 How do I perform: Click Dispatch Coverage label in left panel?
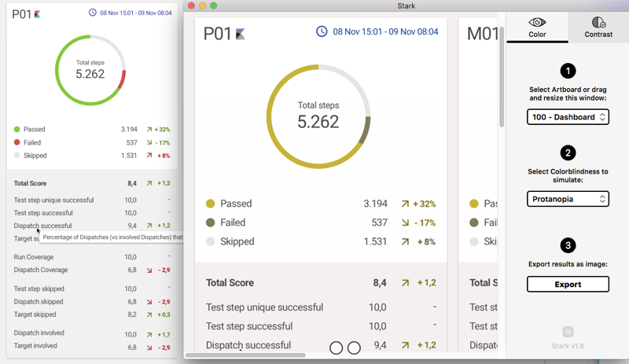click(x=41, y=270)
